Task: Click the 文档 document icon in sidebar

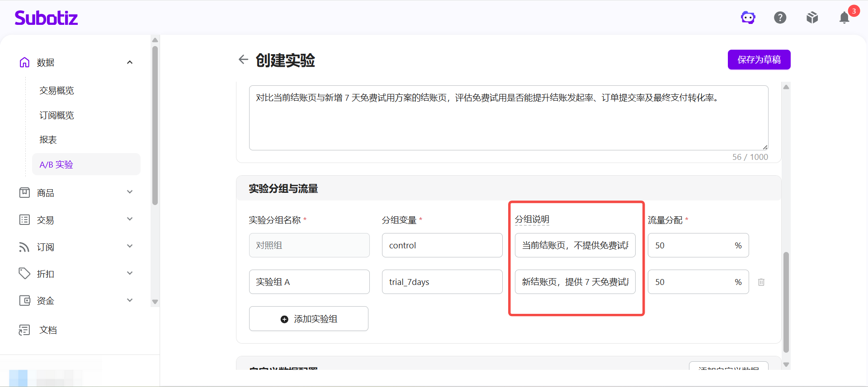Action: [x=24, y=330]
